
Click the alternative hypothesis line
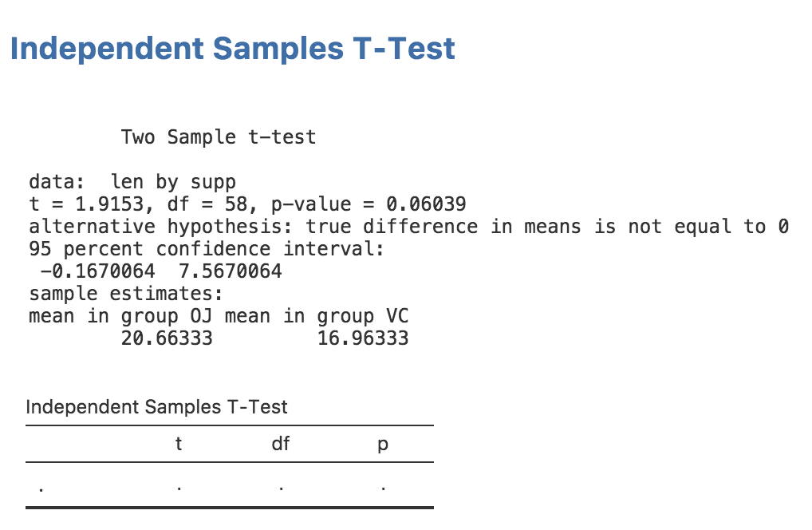coord(408,227)
